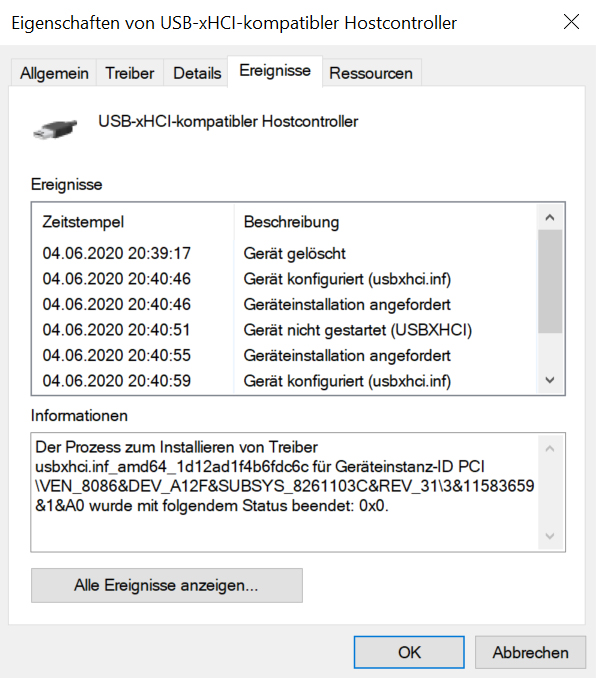
Task: Select the Ereignisse tab
Action: pos(275,71)
